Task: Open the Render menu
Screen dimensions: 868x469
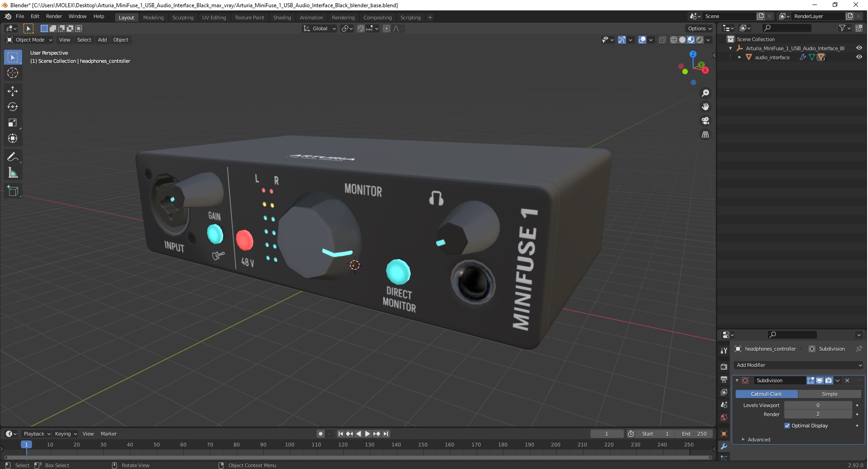Action: click(54, 16)
